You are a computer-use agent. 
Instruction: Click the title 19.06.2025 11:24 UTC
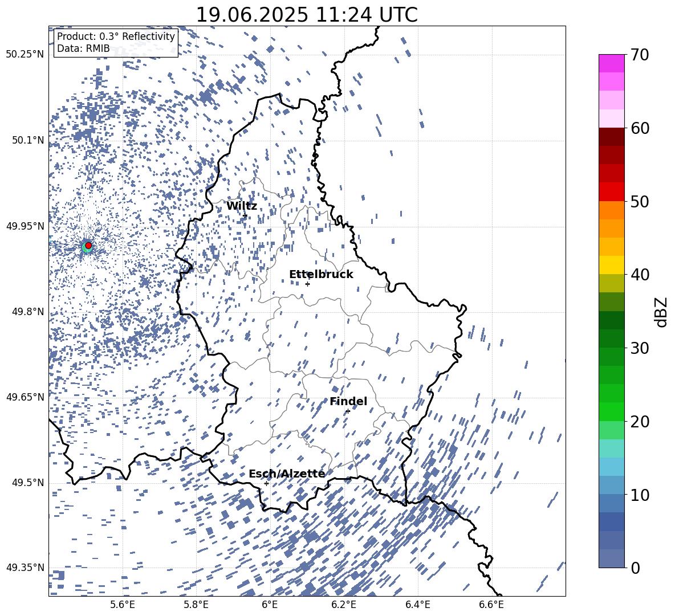pos(307,15)
